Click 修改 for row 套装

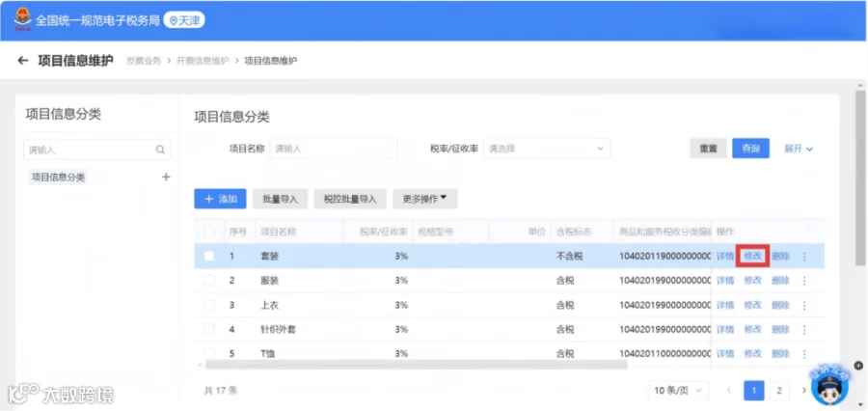tap(753, 257)
